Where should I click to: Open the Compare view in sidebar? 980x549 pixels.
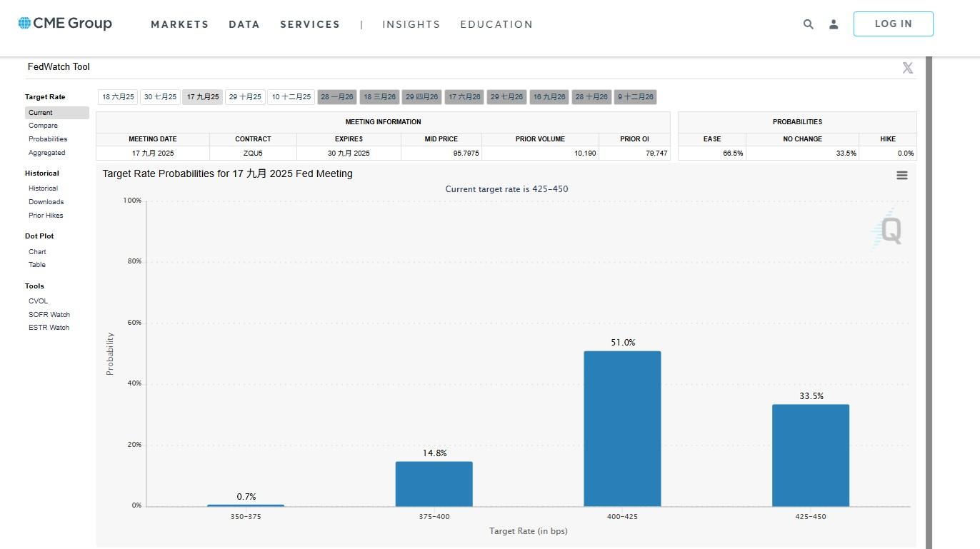coord(43,126)
